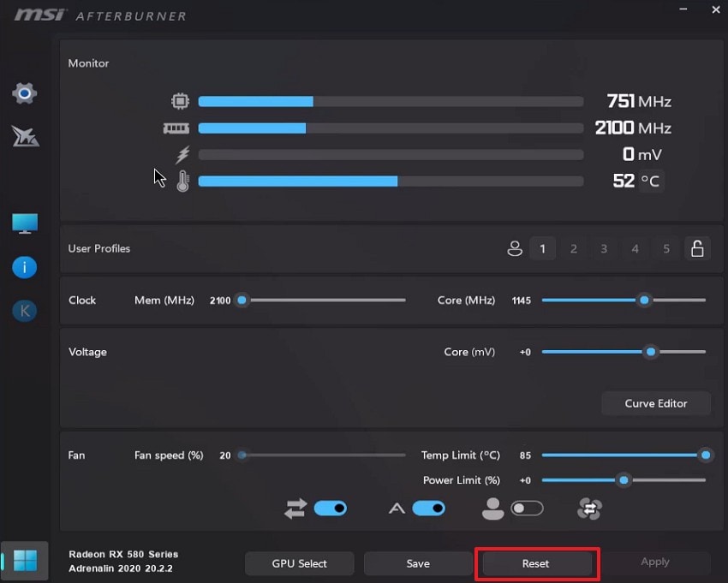The width and height of the screenshot is (728, 583).
Task: Click the Apply button
Action: click(x=655, y=562)
